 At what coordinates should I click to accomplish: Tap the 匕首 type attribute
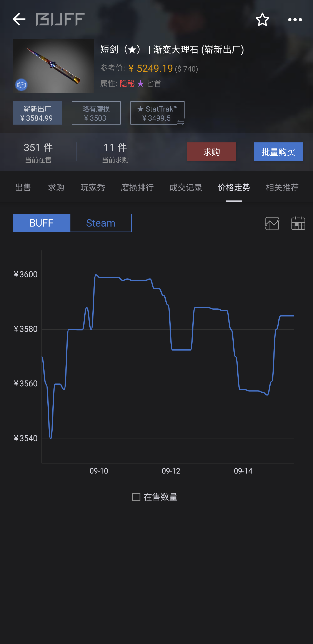(x=154, y=83)
